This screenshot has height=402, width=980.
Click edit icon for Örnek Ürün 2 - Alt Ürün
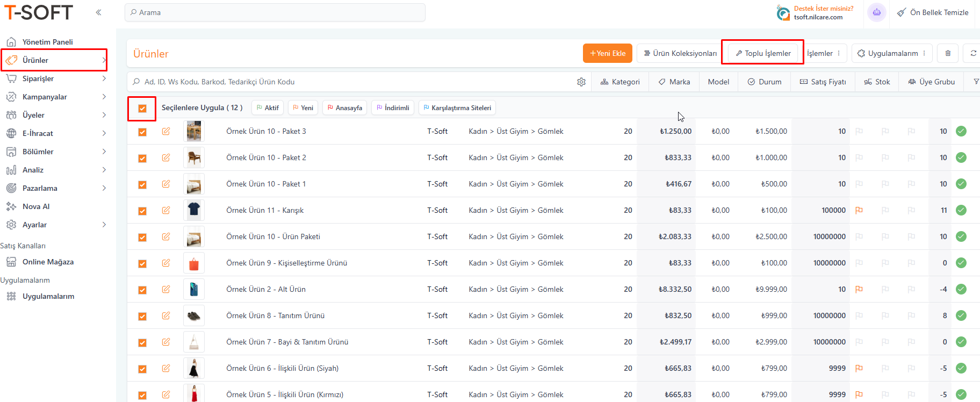166,289
